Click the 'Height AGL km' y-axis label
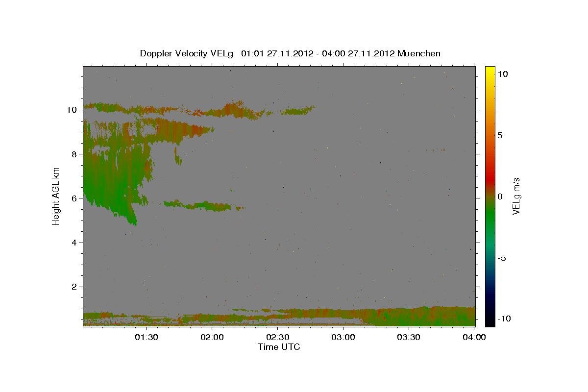This screenshot has width=588, height=392. click(x=56, y=196)
